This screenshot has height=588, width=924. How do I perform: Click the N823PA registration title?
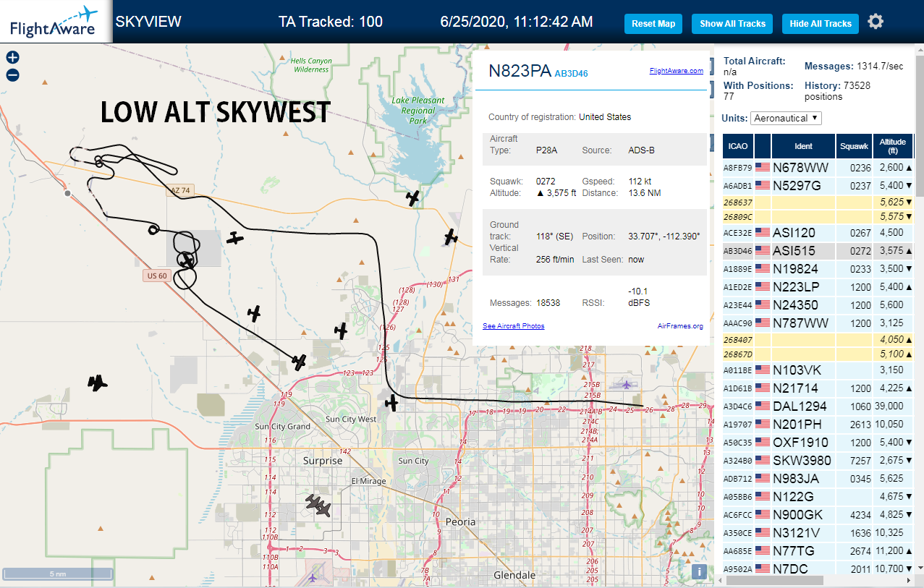pyautogui.click(x=520, y=71)
